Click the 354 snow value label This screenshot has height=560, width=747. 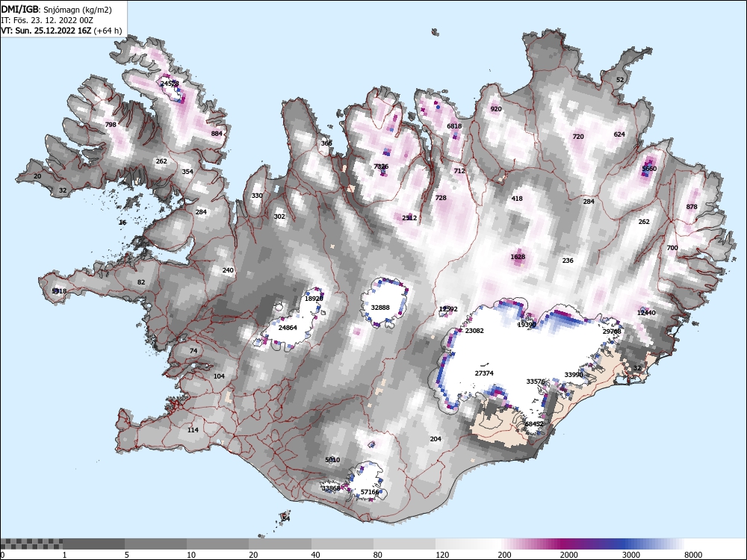[187, 172]
